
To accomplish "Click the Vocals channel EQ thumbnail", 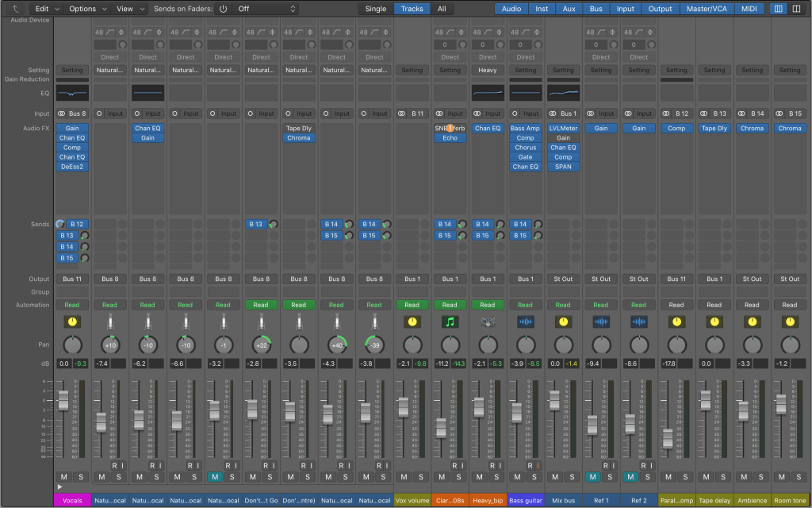I will (72, 93).
